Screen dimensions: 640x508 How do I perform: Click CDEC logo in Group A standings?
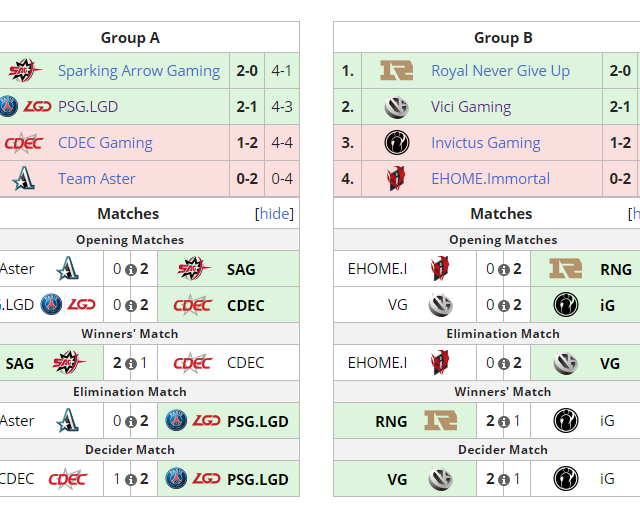24,143
